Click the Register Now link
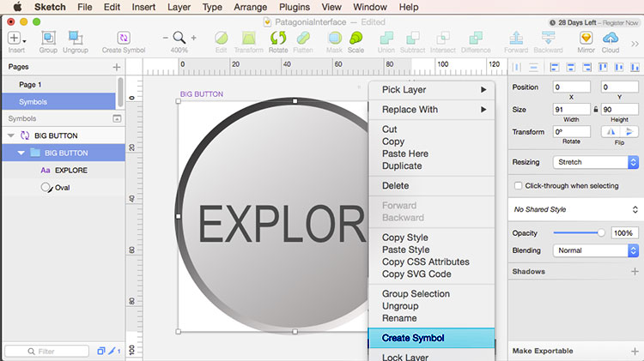Image resolution: width=644 pixels, height=361 pixels. pyautogui.click(x=620, y=23)
